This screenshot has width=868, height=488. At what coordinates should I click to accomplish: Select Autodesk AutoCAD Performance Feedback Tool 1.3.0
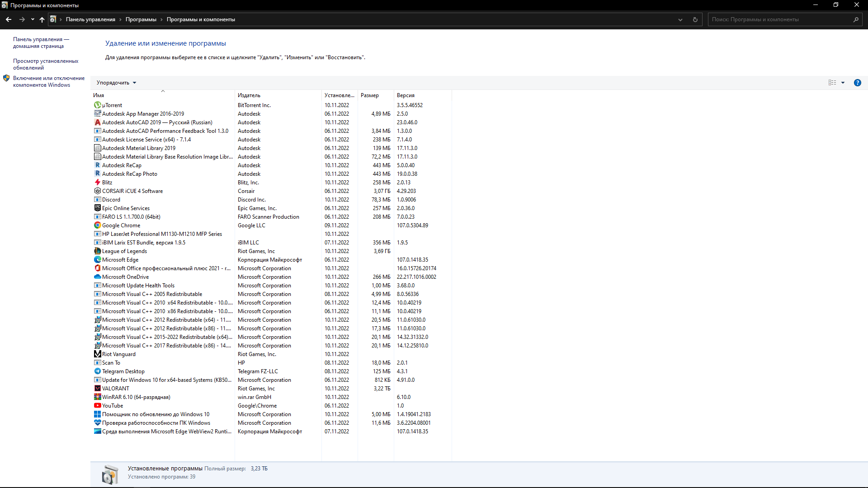[x=271, y=131]
